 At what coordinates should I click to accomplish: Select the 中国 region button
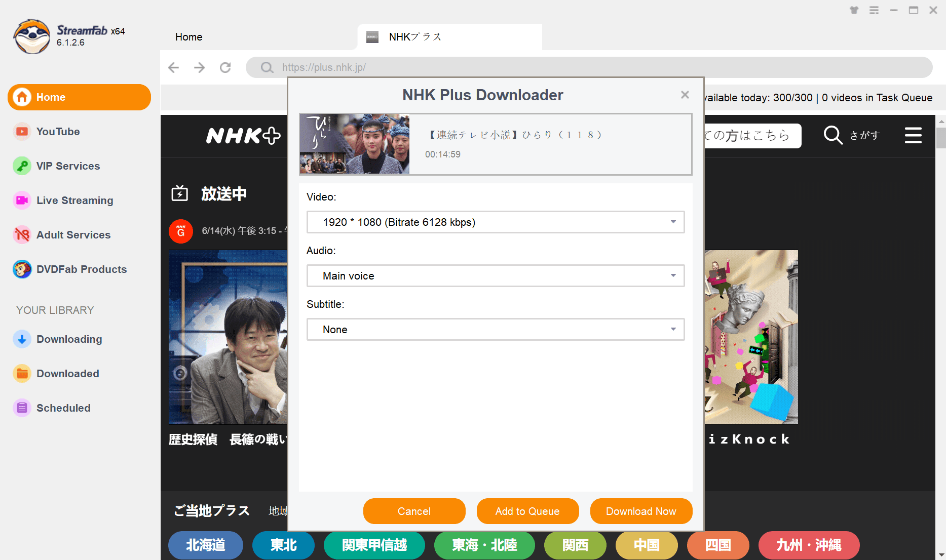tap(647, 545)
